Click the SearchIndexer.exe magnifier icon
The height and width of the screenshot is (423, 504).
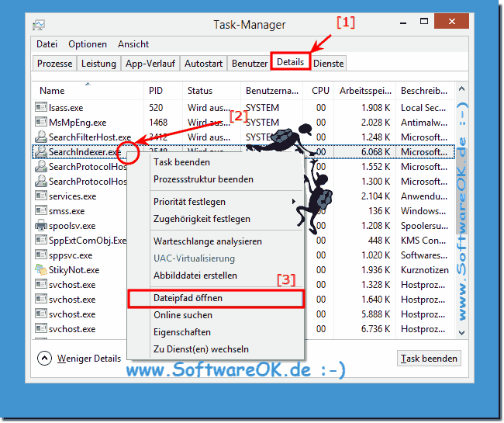(41, 151)
